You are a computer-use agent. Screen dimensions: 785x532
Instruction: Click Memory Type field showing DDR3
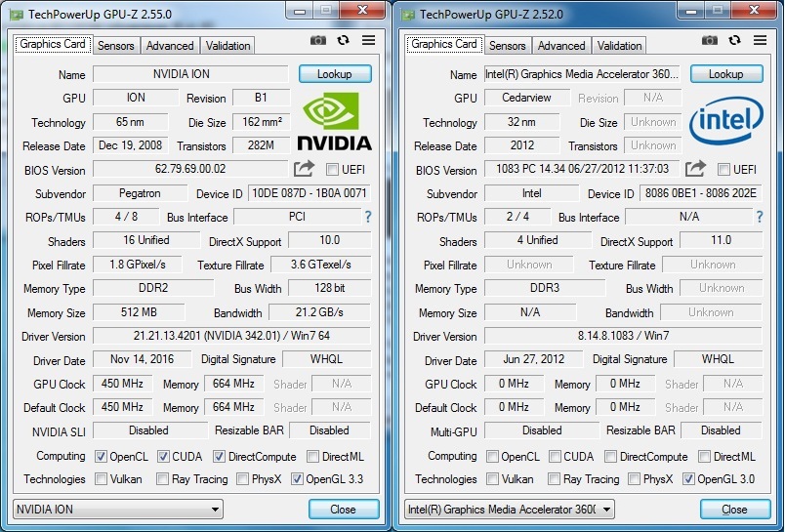pos(545,288)
